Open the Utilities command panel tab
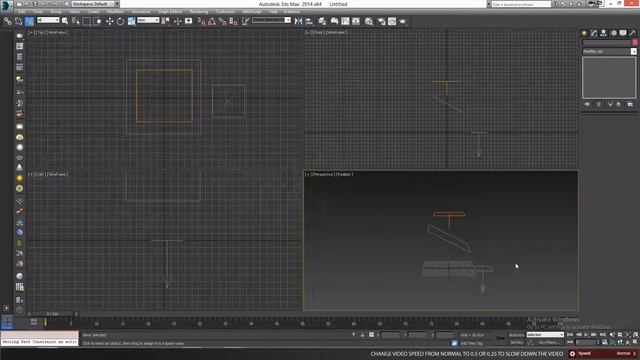 [x=633, y=33]
